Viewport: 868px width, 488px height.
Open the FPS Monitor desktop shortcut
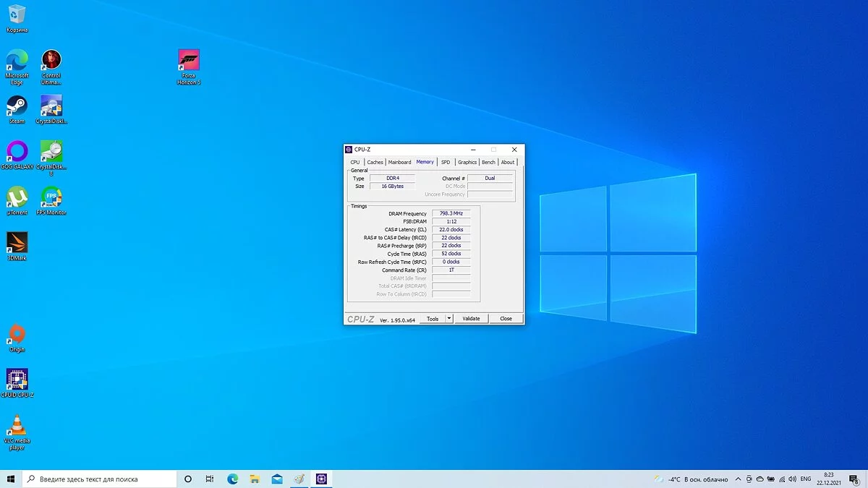point(51,197)
